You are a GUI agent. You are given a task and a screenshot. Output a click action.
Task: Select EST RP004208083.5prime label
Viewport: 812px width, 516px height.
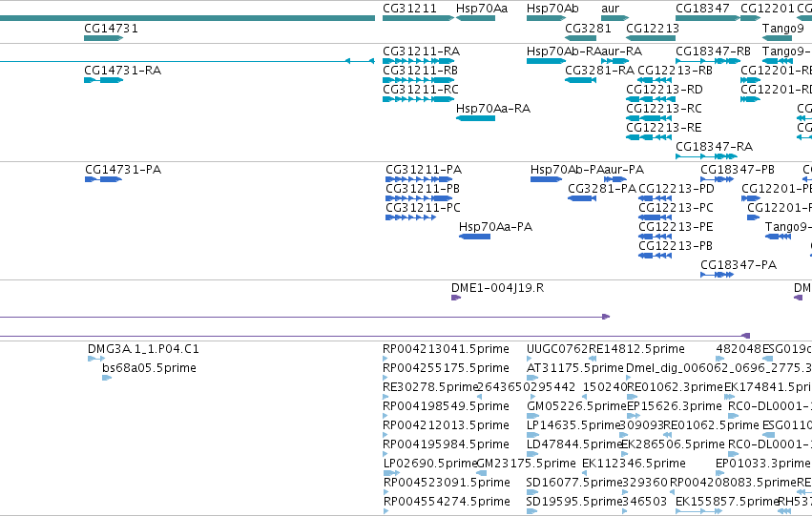(x=733, y=483)
